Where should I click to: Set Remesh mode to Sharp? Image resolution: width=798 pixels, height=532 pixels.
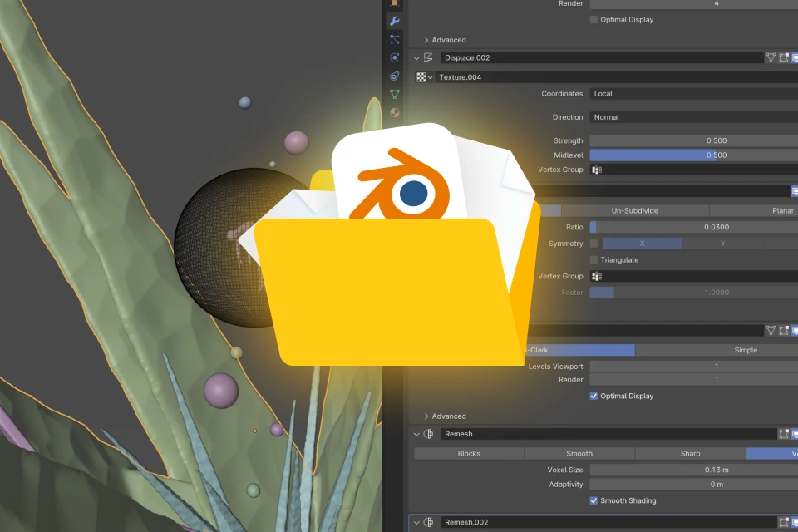[690, 454]
